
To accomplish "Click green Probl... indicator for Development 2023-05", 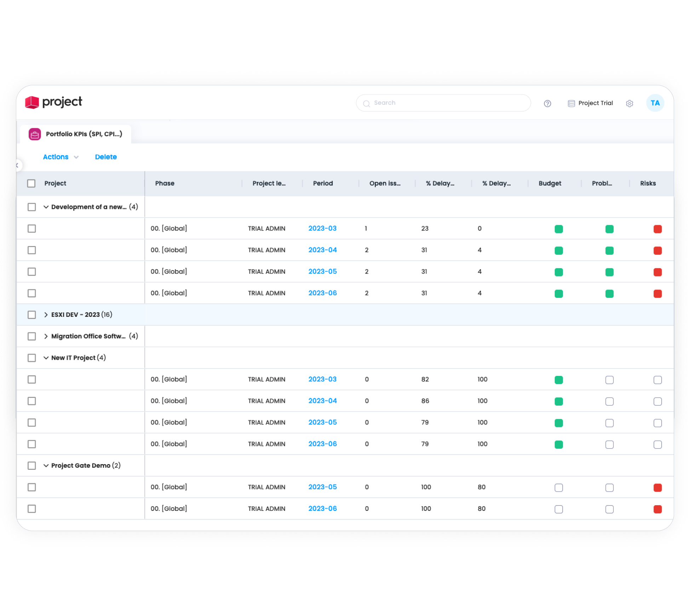I will pos(609,272).
